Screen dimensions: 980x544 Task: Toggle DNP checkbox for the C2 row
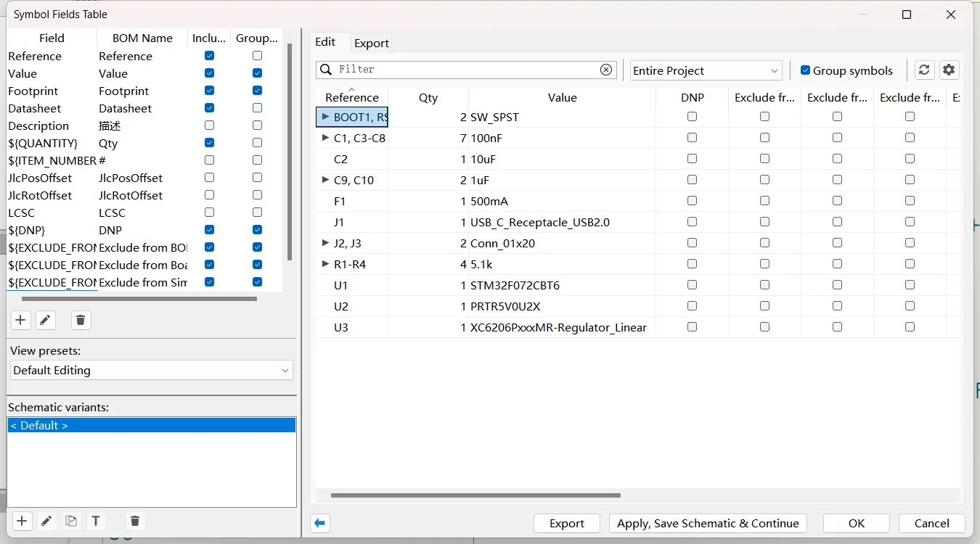692,159
